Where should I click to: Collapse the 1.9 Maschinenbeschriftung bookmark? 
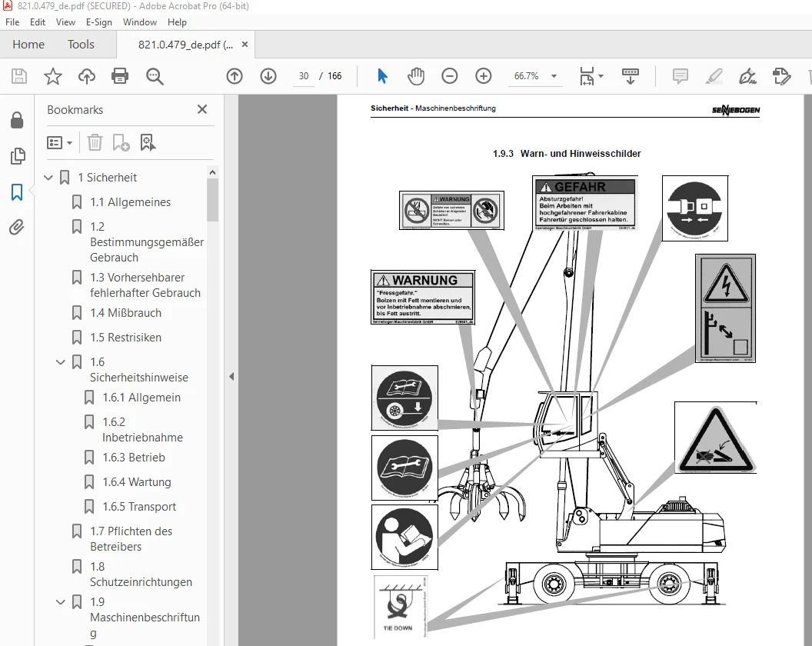(x=61, y=602)
